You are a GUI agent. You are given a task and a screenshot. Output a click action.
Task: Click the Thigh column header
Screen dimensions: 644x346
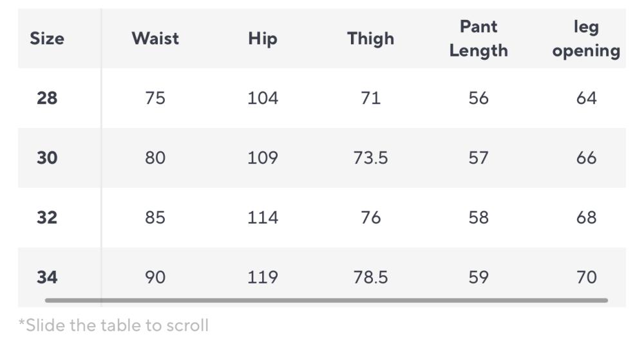tap(370, 39)
